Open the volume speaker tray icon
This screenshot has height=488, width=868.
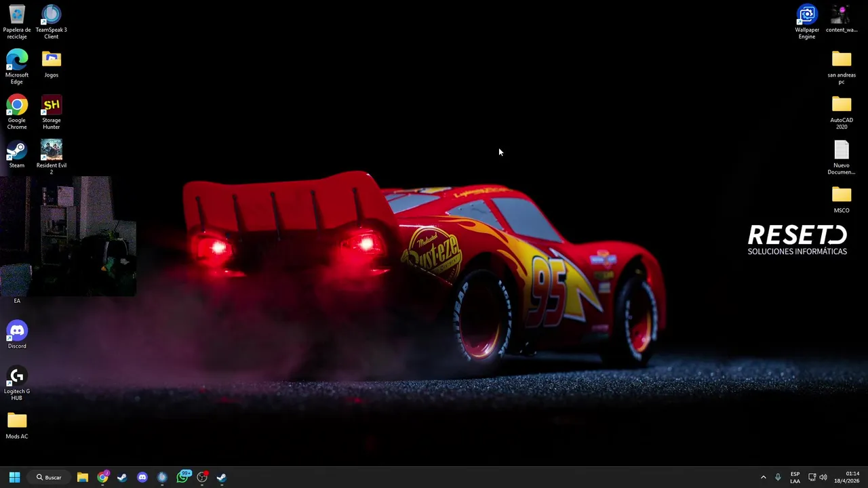coord(823,477)
